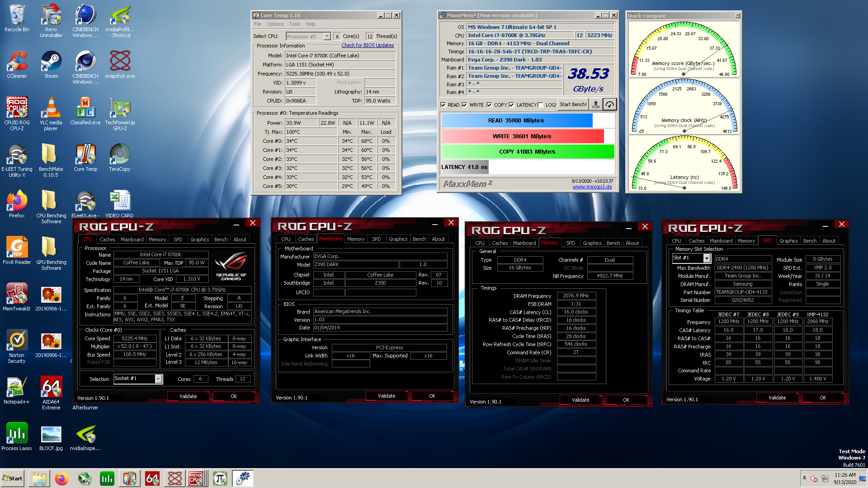Viewport: 868px width, 488px height.
Task: Open VLC media player shortcut
Action: [51, 113]
